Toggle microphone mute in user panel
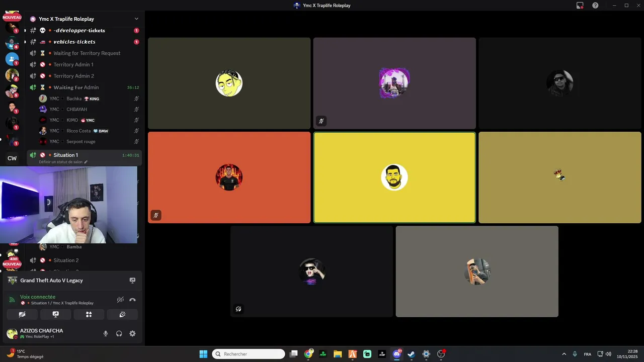 106,333
